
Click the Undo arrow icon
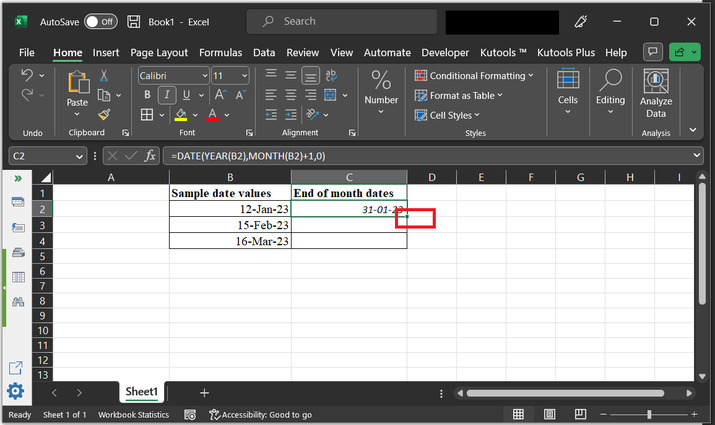[27, 76]
